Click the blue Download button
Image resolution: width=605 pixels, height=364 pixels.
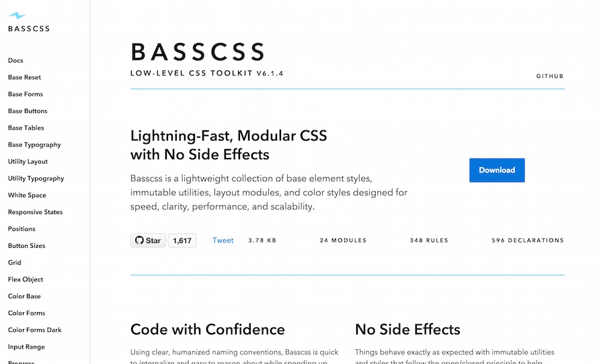(497, 170)
